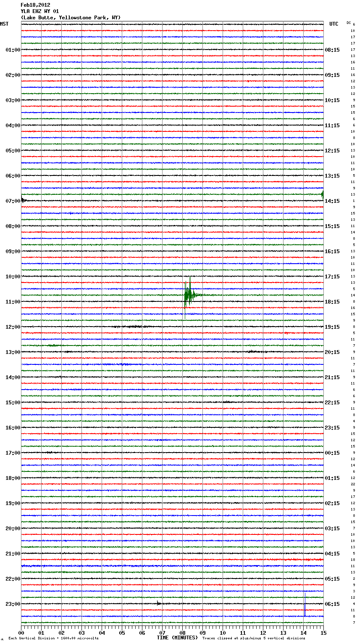The image size is (357, 644).
Task: Click the 15 minute tick label
Action: click(323, 633)
